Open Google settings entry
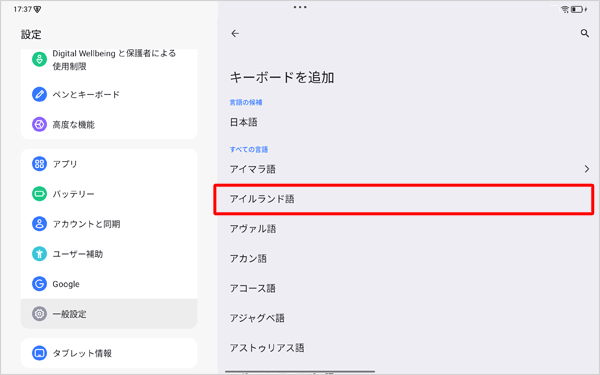 109,284
